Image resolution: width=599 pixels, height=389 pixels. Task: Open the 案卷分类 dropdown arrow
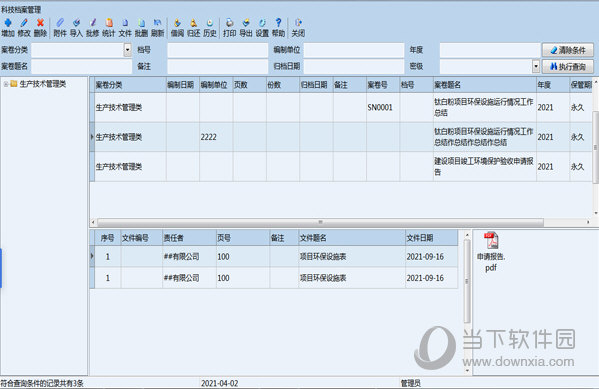point(128,50)
